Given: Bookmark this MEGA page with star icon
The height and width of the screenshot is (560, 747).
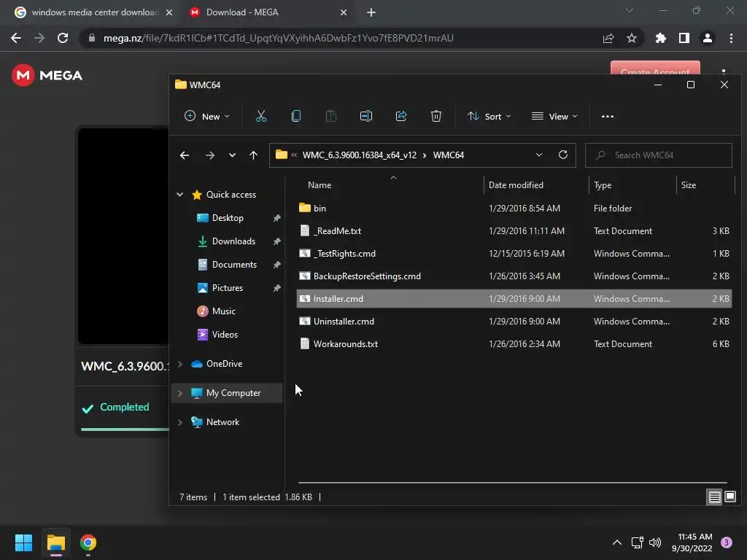Looking at the screenshot, I should click(x=632, y=38).
